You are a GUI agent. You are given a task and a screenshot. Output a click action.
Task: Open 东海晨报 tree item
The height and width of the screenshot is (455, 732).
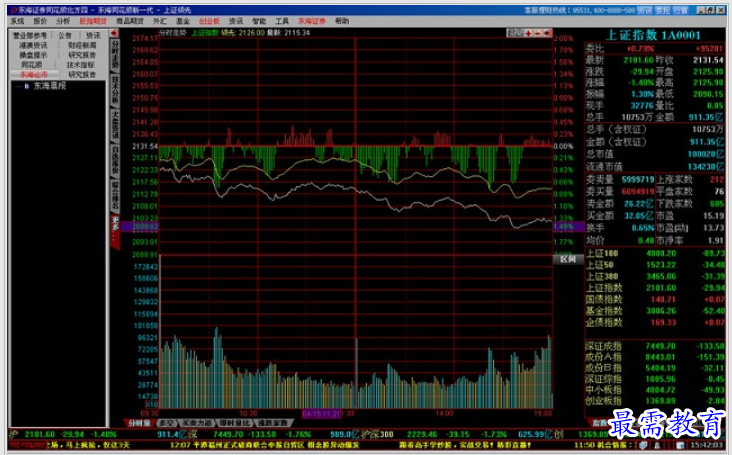[49, 86]
